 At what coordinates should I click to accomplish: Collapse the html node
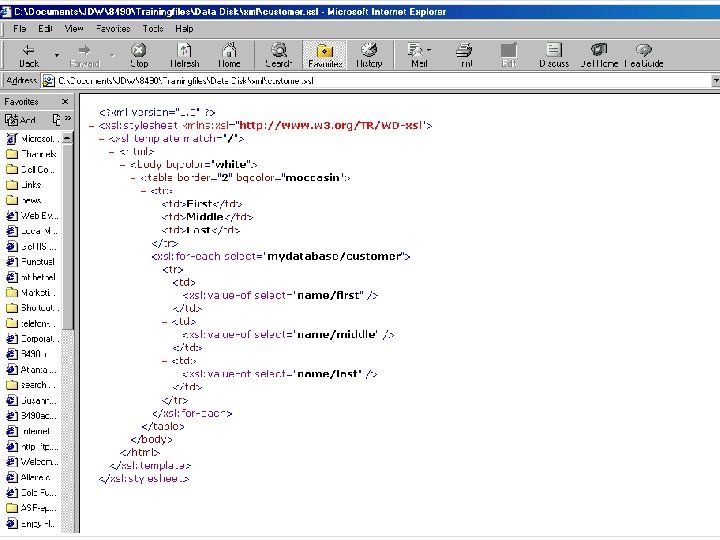click(x=112, y=152)
